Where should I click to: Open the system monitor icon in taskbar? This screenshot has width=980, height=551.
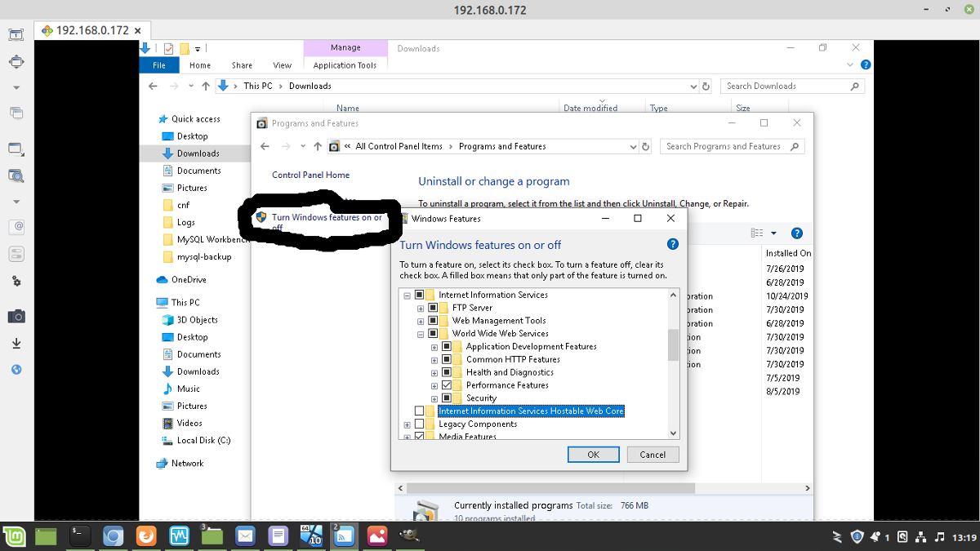point(179,536)
